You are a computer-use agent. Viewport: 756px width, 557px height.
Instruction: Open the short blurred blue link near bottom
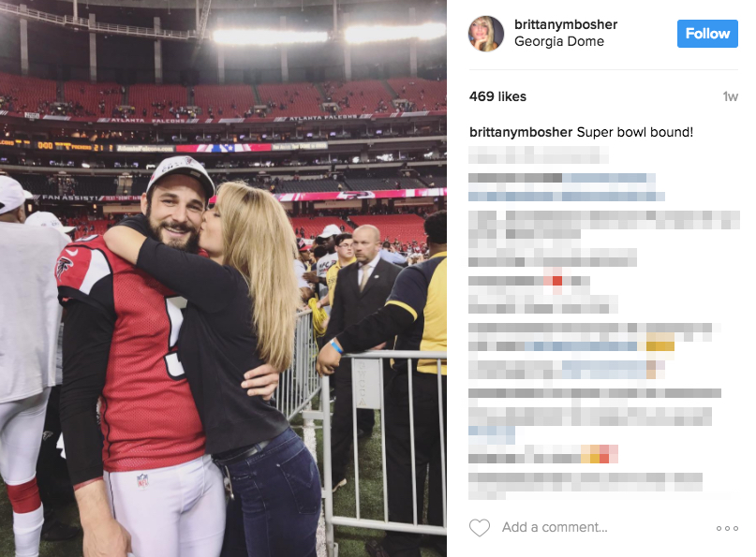(x=491, y=434)
